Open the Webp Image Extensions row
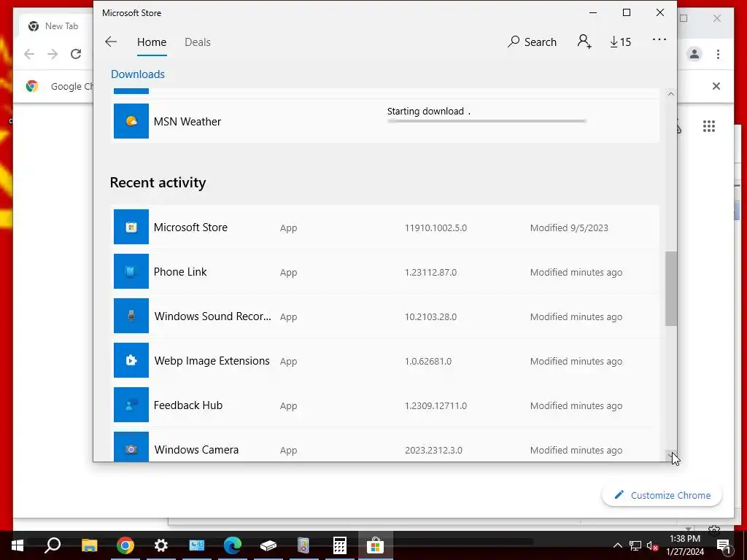Screen dimensions: 747x560 [386, 360]
